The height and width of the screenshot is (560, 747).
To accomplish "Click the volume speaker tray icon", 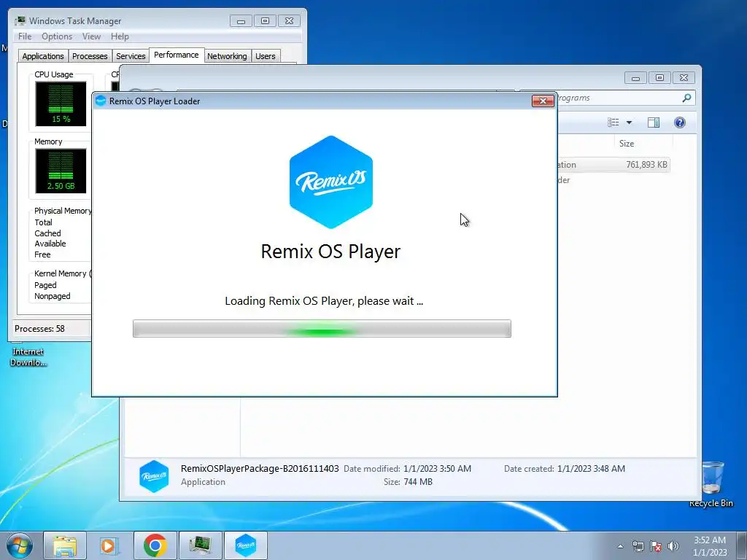I will (673, 546).
